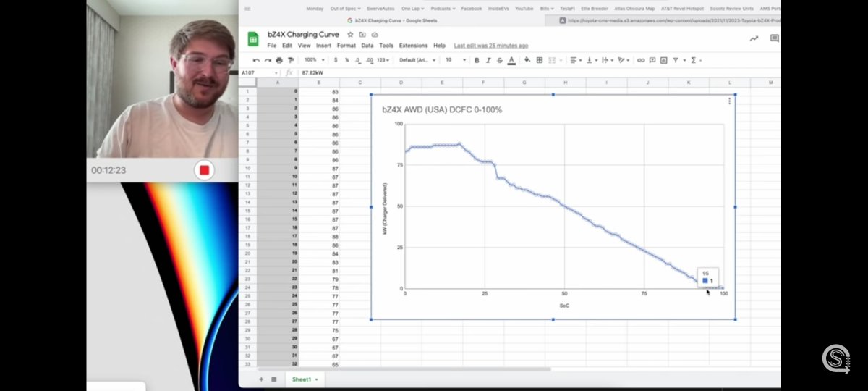Screen dimensions: 868x391
Task: Click the undo arrow in toolbar
Action: click(256, 60)
